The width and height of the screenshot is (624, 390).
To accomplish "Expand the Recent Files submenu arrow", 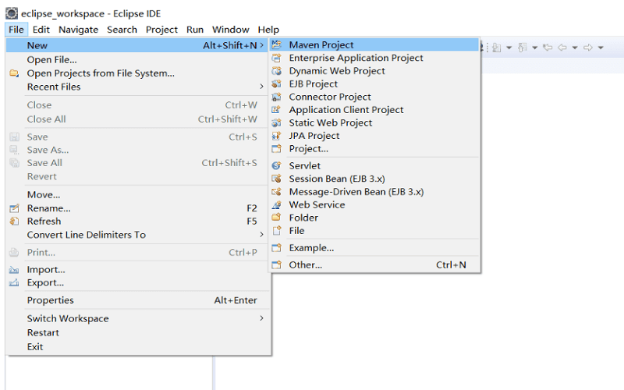I will (261, 86).
